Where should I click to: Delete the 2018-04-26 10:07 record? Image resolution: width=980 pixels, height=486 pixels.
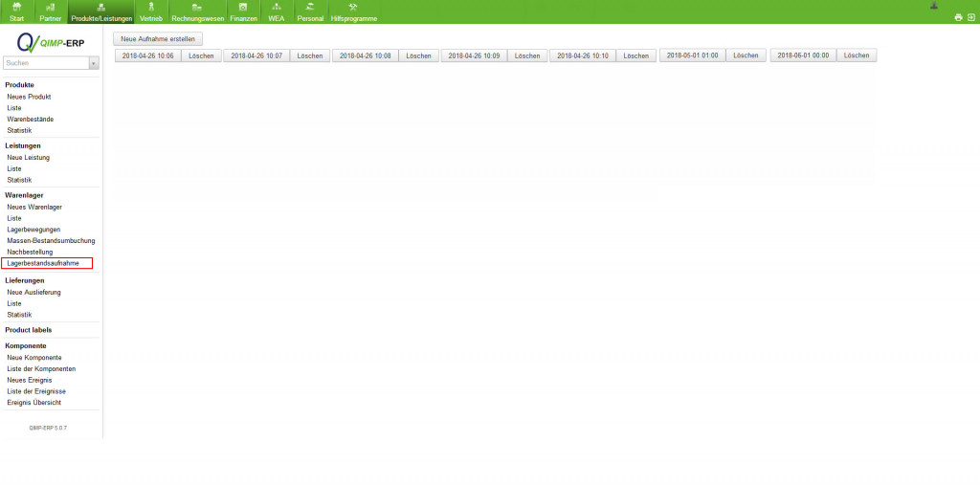pyautogui.click(x=310, y=55)
